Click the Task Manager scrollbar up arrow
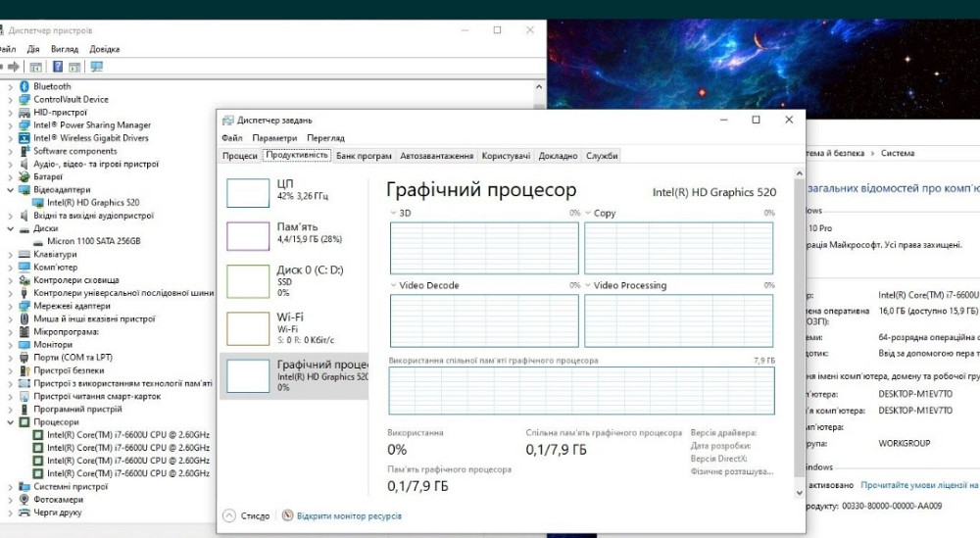The image size is (980, 538). click(800, 173)
